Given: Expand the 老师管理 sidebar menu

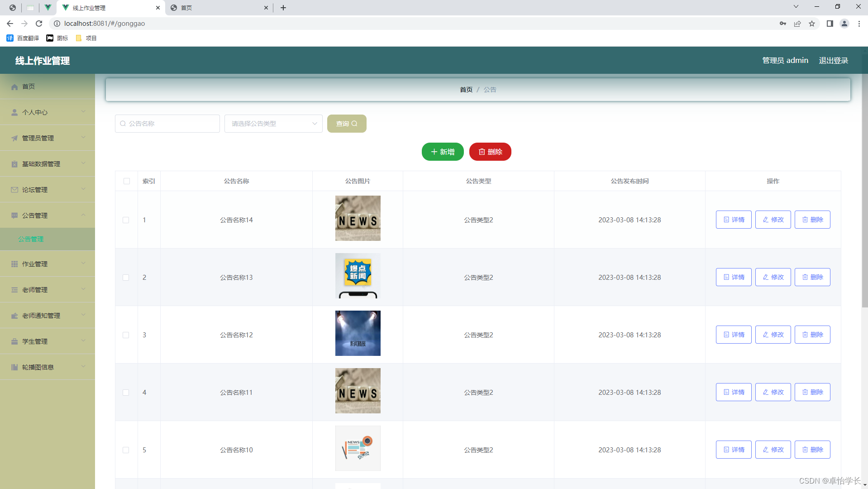Looking at the screenshot, I should [48, 290].
